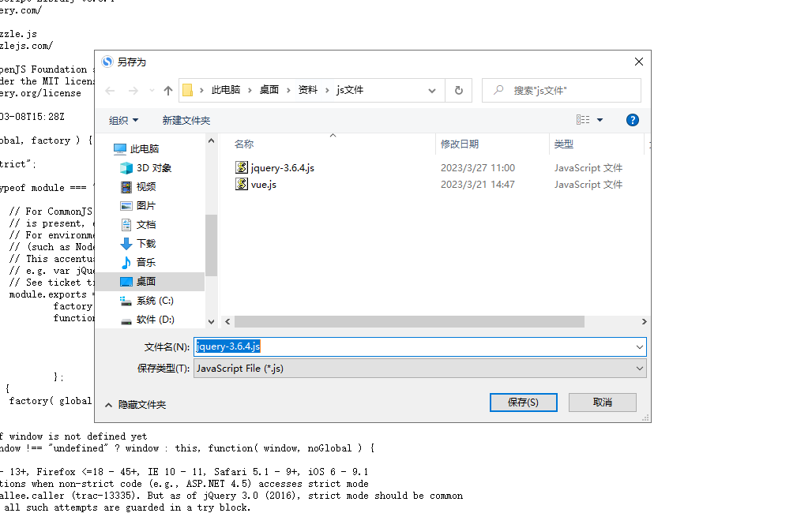Click the 新建文件夹 button
The image size is (812, 513).
coord(187,120)
